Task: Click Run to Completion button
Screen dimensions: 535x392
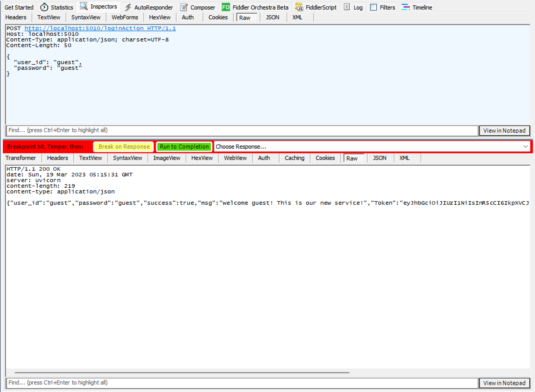Action: click(184, 147)
